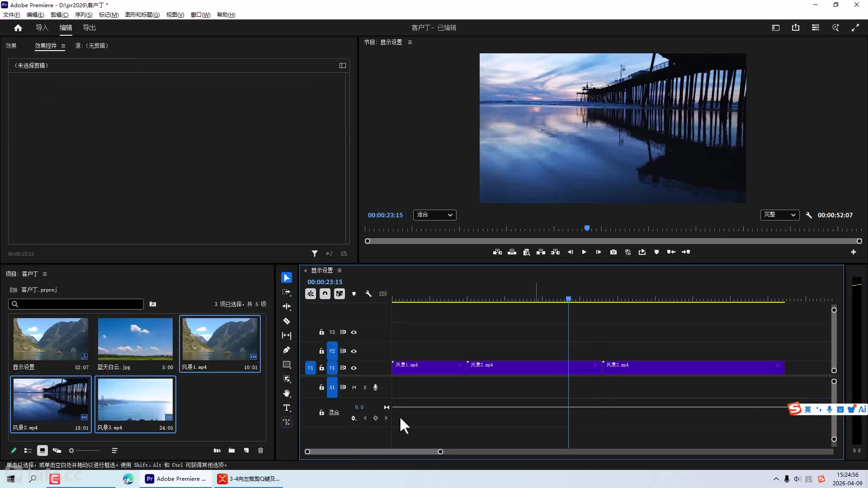868x488 pixels.
Task: Open the 图形和标题 menu
Action: point(142,14)
